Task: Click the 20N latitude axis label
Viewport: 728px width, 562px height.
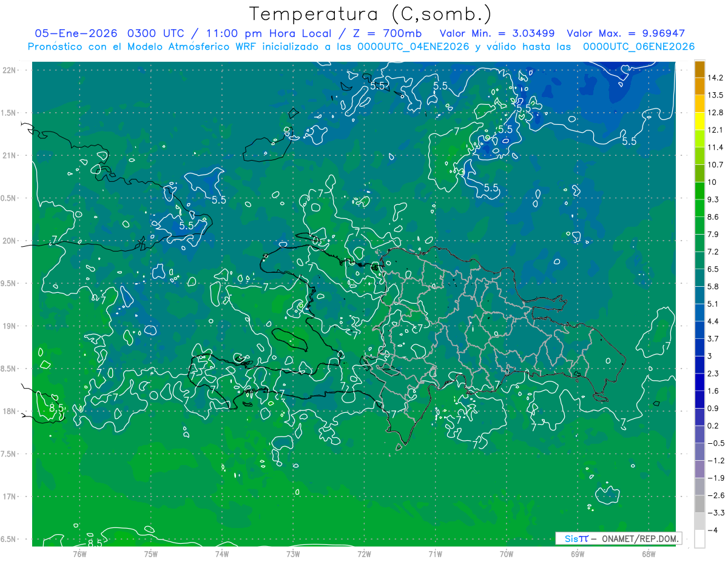Action: click(9, 241)
